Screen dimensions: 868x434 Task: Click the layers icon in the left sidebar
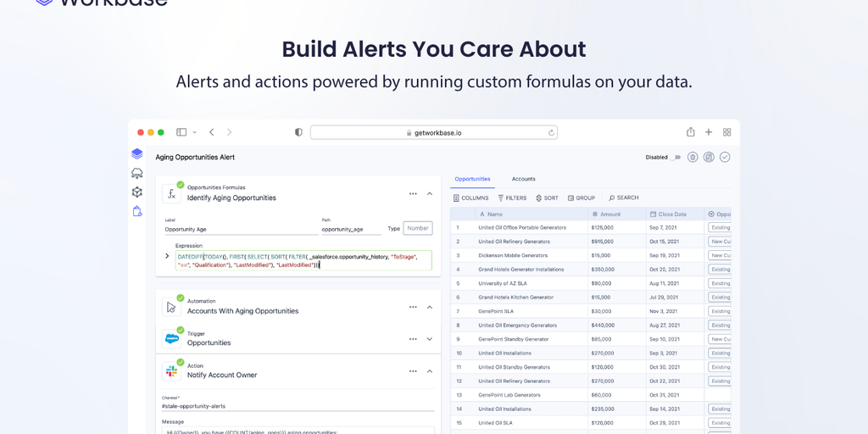[136, 153]
